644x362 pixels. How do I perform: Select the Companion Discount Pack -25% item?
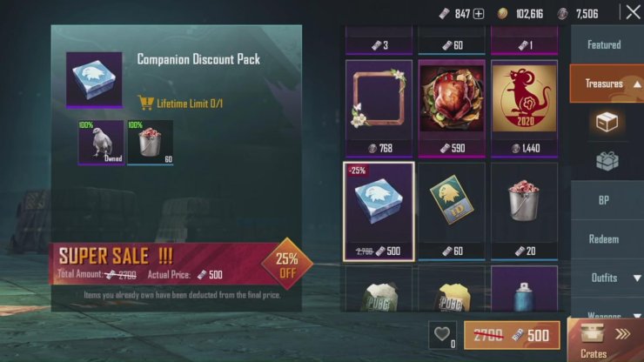(379, 211)
